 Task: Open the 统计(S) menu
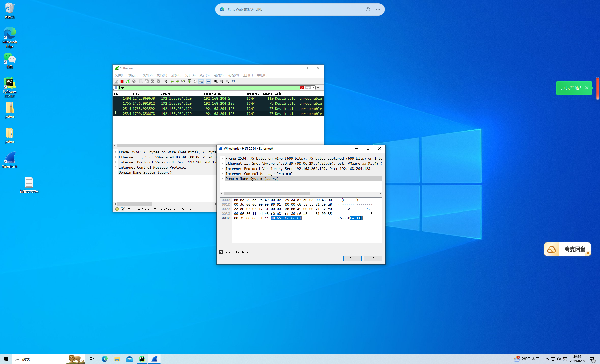(204, 75)
